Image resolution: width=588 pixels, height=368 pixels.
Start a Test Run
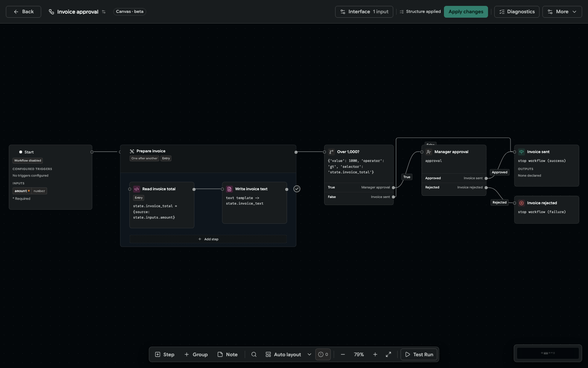pos(419,355)
